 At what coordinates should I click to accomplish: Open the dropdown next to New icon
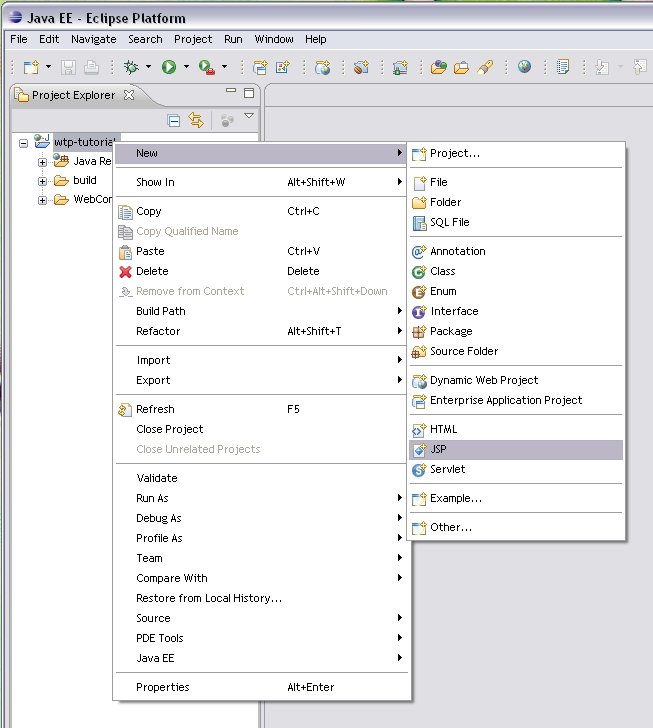pos(48,67)
